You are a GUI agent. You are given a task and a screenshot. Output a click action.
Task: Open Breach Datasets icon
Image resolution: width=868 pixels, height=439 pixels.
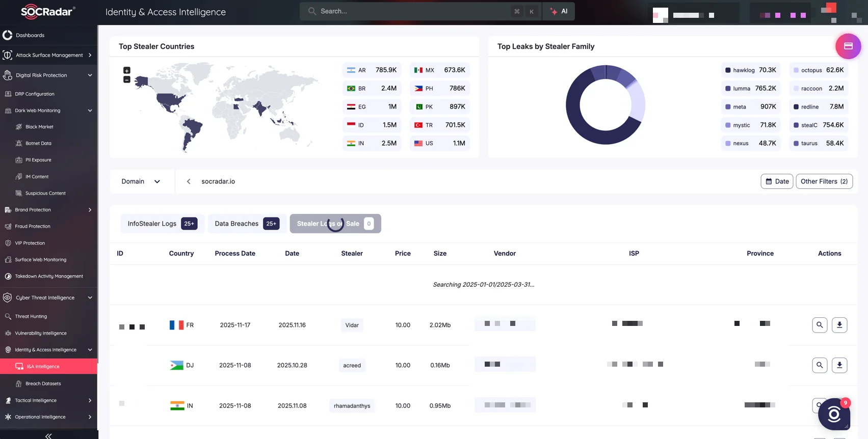19,383
